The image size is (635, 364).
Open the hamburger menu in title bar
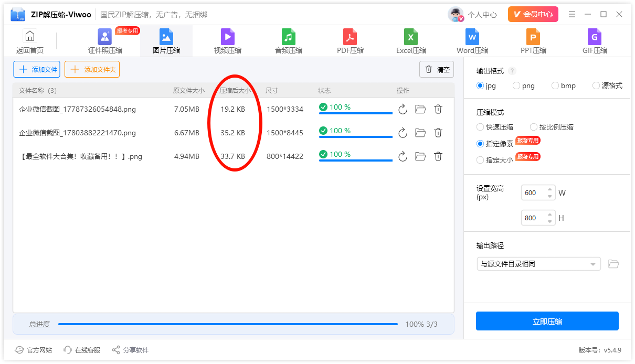(x=572, y=14)
